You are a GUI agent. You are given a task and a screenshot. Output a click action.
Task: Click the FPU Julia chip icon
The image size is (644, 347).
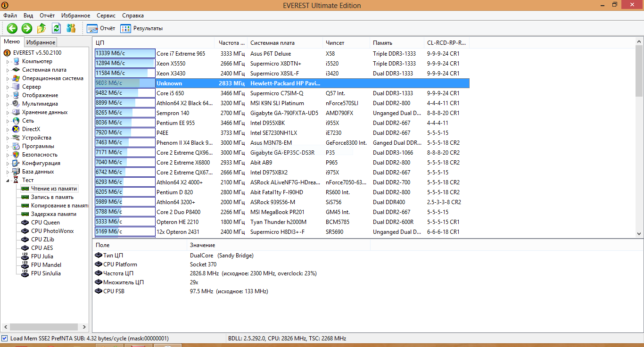pyautogui.click(x=25, y=256)
